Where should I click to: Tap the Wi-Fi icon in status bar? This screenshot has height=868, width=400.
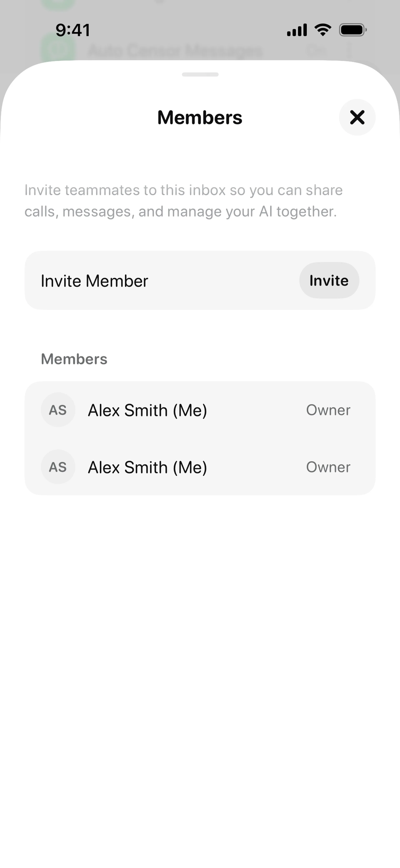pos(322,30)
